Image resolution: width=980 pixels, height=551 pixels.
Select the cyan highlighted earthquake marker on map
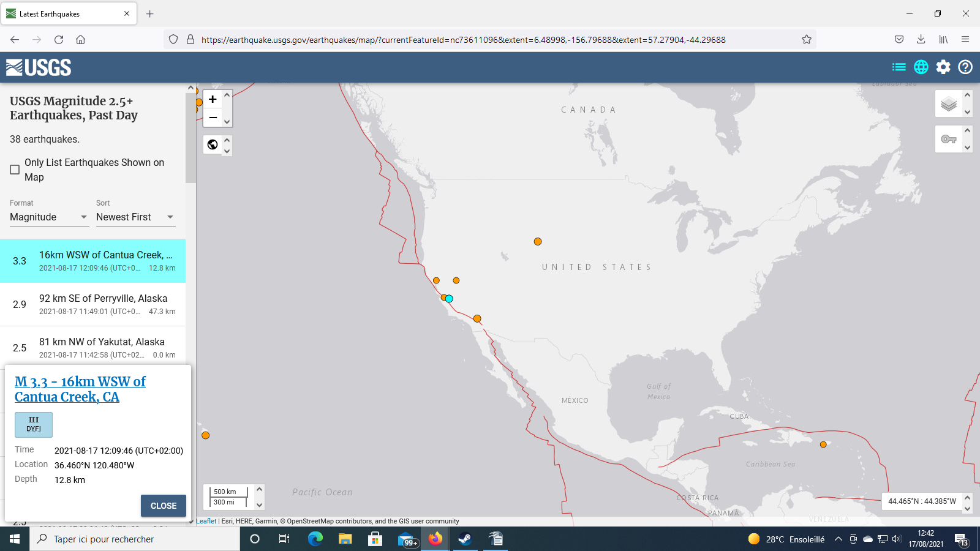(x=449, y=299)
